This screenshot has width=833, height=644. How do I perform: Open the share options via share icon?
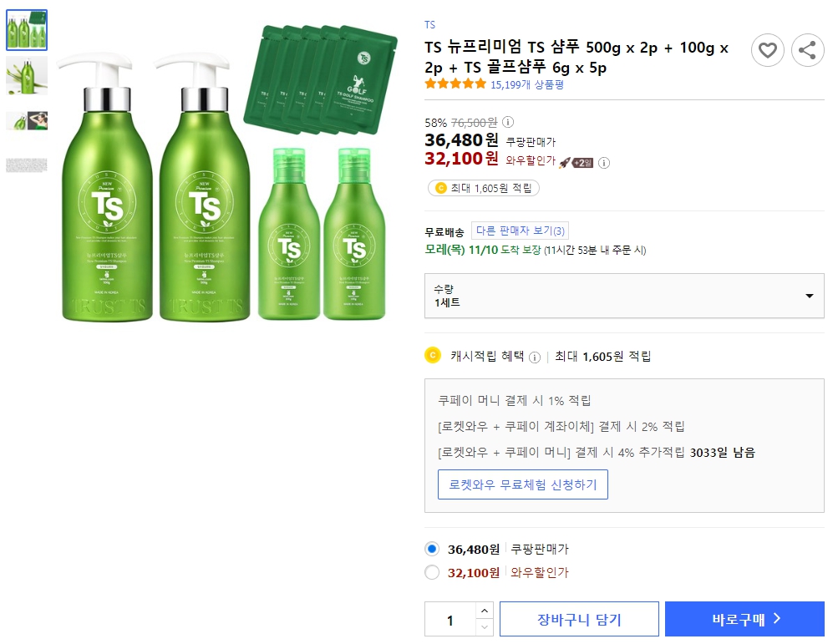(x=807, y=50)
